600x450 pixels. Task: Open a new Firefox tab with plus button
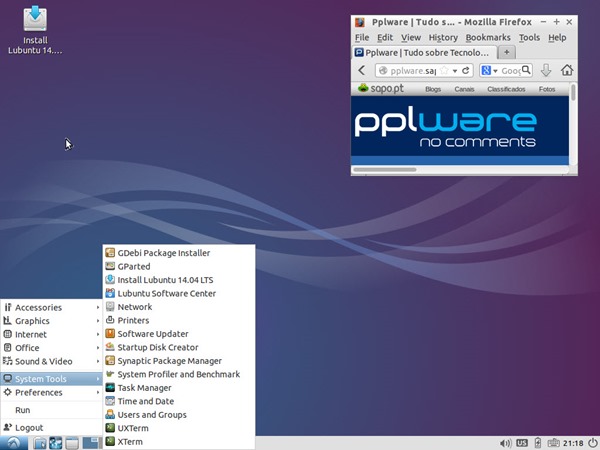[x=507, y=52]
